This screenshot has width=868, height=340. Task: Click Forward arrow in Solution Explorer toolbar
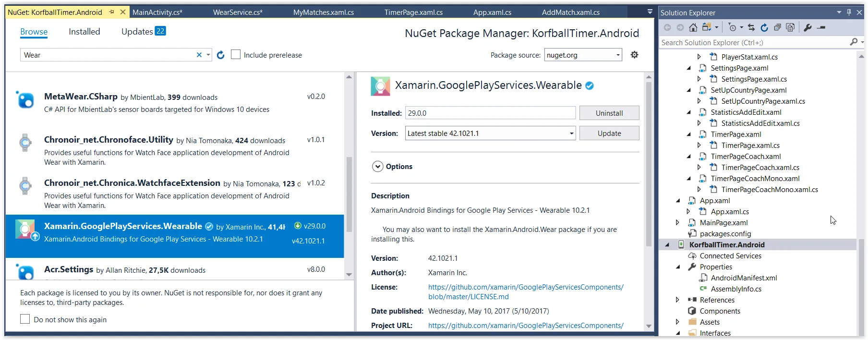[x=680, y=27]
